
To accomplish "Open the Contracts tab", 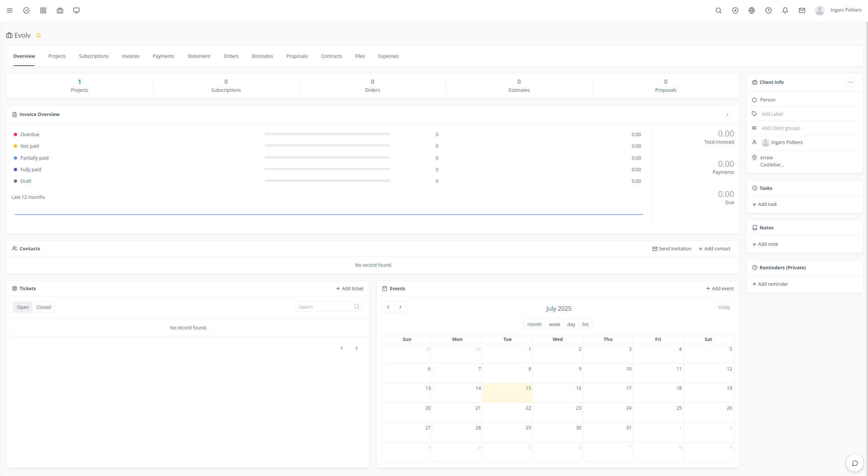I will [x=331, y=56].
